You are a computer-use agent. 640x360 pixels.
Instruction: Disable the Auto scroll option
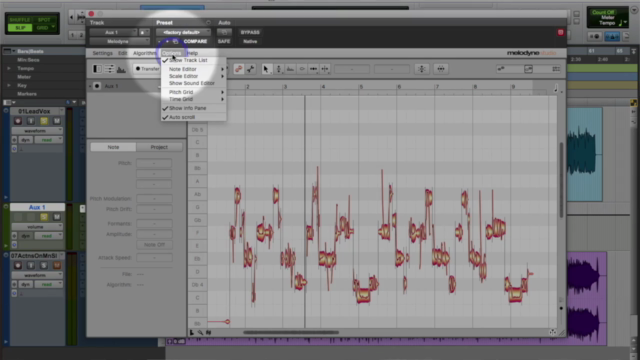[193, 117]
